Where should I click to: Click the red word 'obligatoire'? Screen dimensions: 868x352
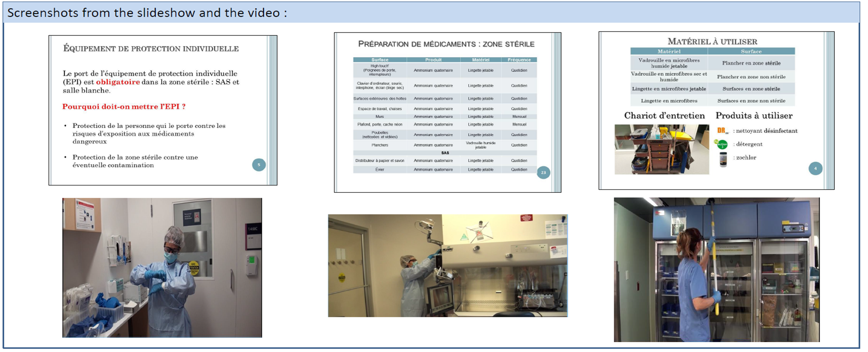pyautogui.click(x=118, y=82)
